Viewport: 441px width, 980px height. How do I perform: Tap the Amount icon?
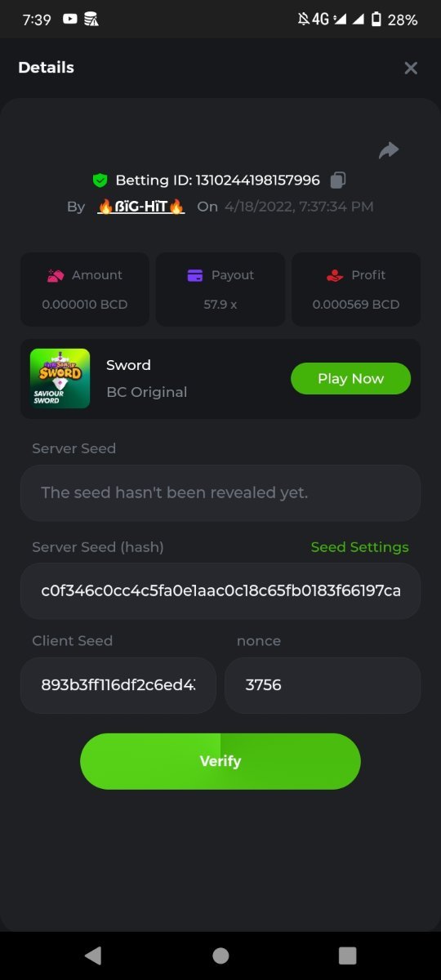(x=56, y=276)
